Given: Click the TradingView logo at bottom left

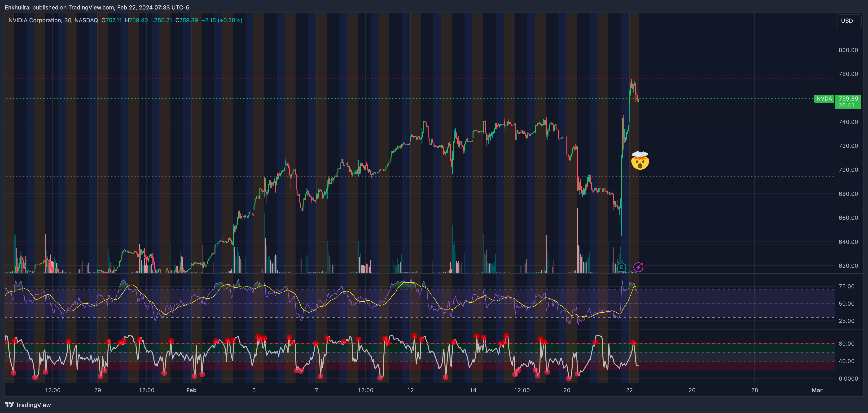Looking at the screenshot, I should tap(28, 405).
